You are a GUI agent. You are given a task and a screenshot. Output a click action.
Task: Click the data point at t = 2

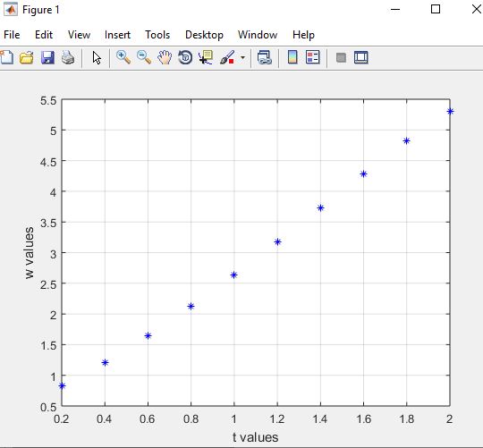tap(450, 112)
